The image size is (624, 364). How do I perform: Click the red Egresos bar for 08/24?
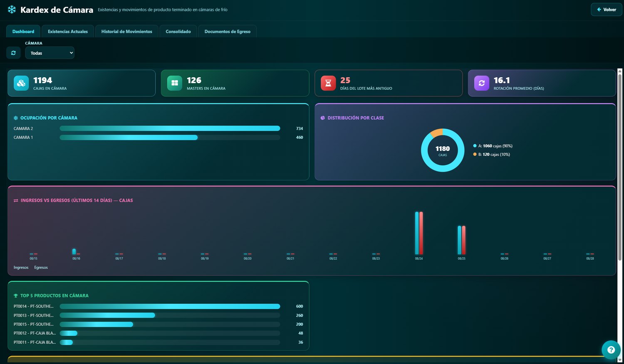click(x=421, y=233)
